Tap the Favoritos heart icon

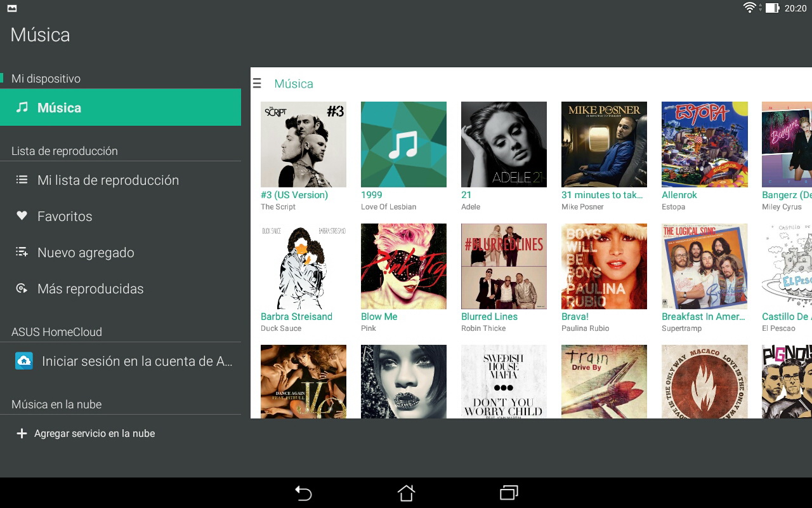pyautogui.click(x=22, y=216)
